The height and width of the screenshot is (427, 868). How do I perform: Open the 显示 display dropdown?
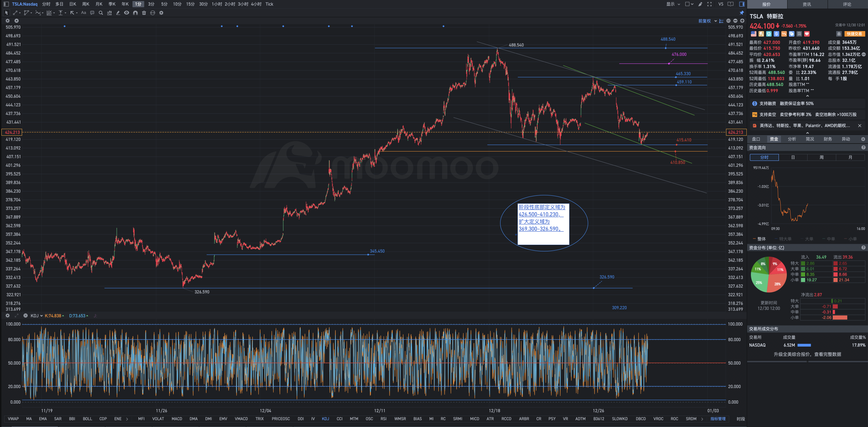tap(673, 4)
